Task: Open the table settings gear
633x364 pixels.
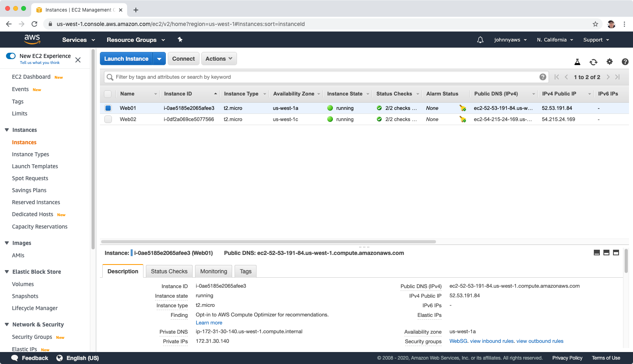Action: coord(609,62)
